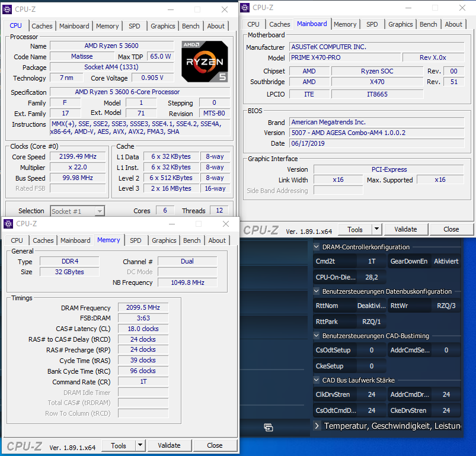Open Bench tab in the CPU window
The image size is (476, 456).
tap(191, 26)
